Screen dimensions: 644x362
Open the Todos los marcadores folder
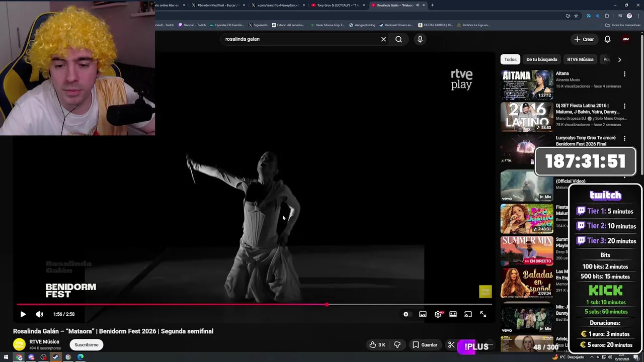click(x=623, y=25)
